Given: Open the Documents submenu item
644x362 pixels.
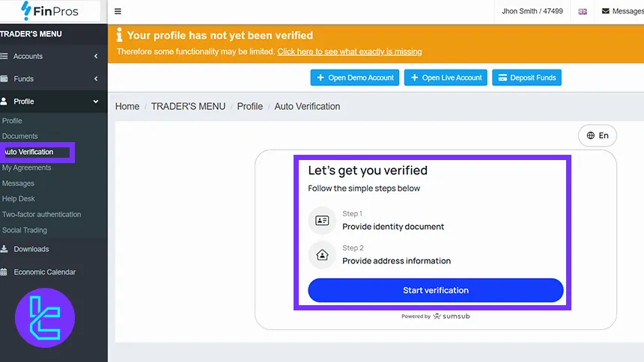Looking at the screenshot, I should 19,136.
